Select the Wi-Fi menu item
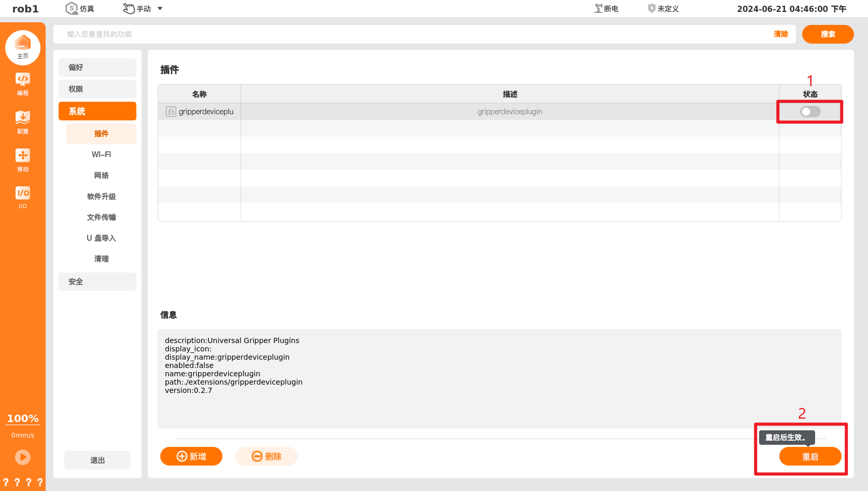This screenshot has height=491, width=868. point(101,155)
